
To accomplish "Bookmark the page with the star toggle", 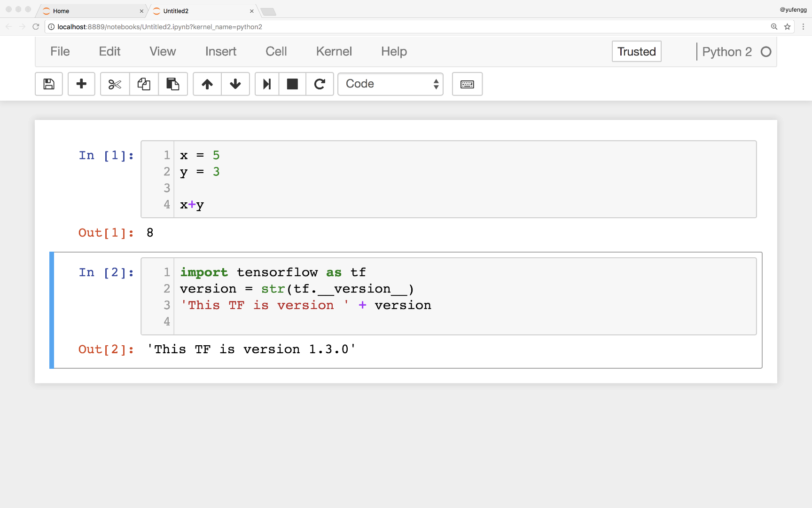I will tap(787, 27).
